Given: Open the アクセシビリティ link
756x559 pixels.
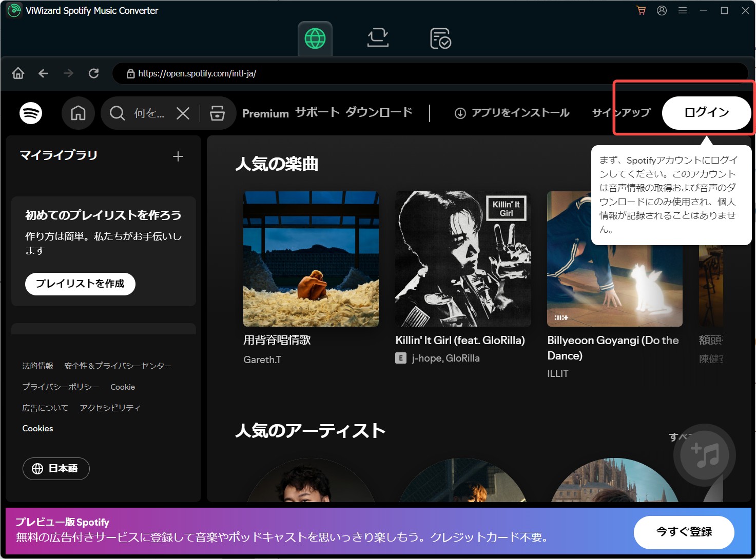Looking at the screenshot, I should [110, 408].
